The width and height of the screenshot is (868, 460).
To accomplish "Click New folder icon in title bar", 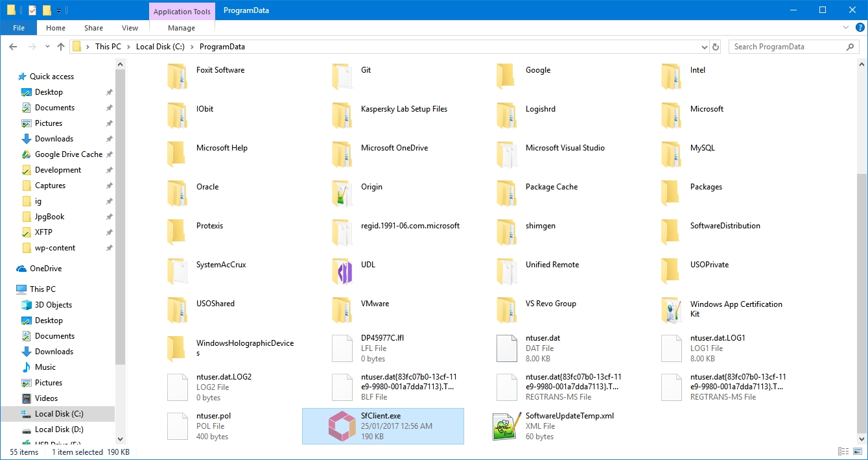I will (x=47, y=10).
